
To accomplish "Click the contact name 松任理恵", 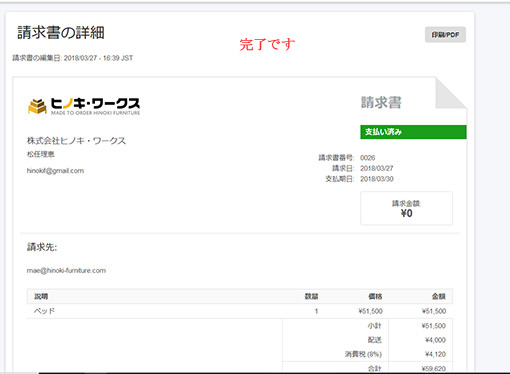I will 41,154.
